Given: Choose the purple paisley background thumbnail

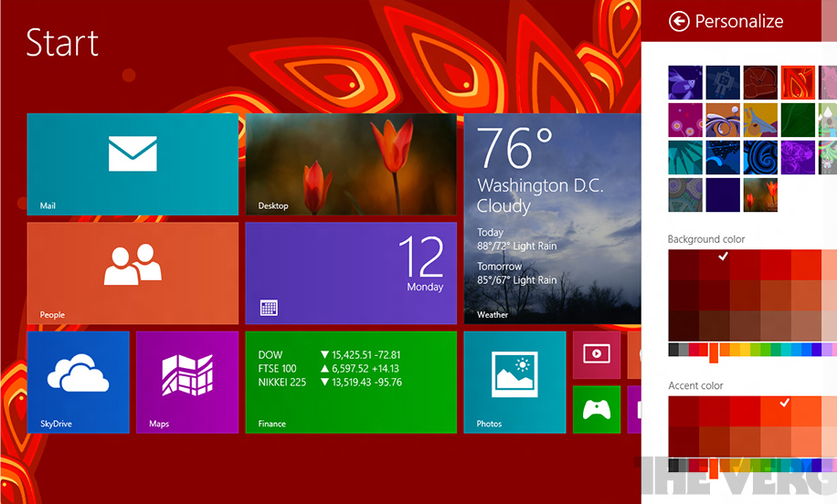Looking at the screenshot, I should coord(798,157).
